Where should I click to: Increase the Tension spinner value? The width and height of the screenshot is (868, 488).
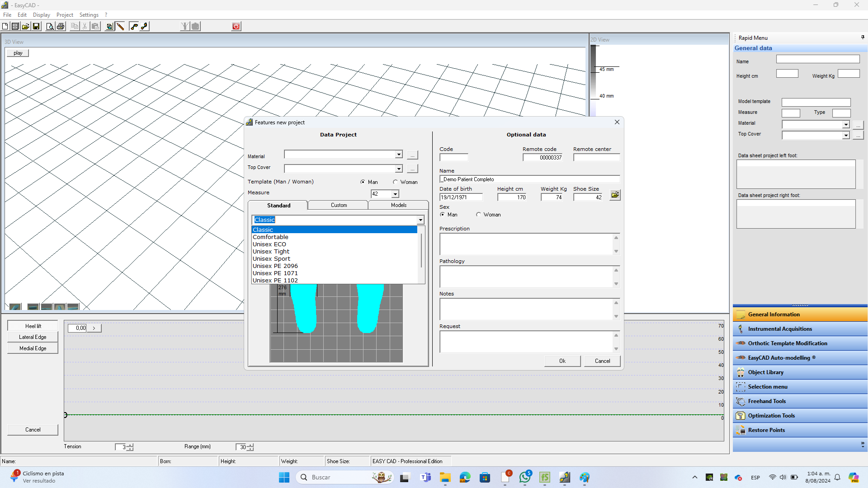[x=130, y=445]
